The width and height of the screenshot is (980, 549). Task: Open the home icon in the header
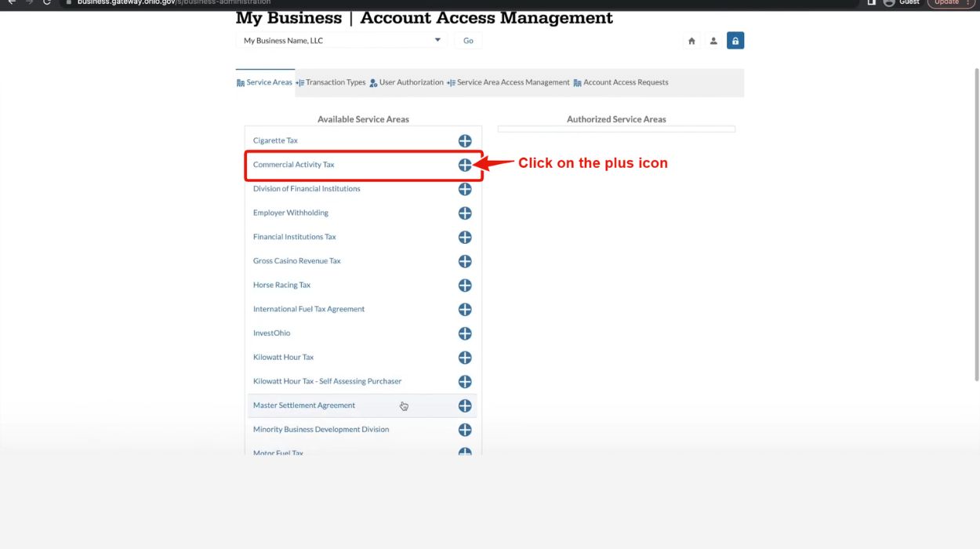point(691,39)
